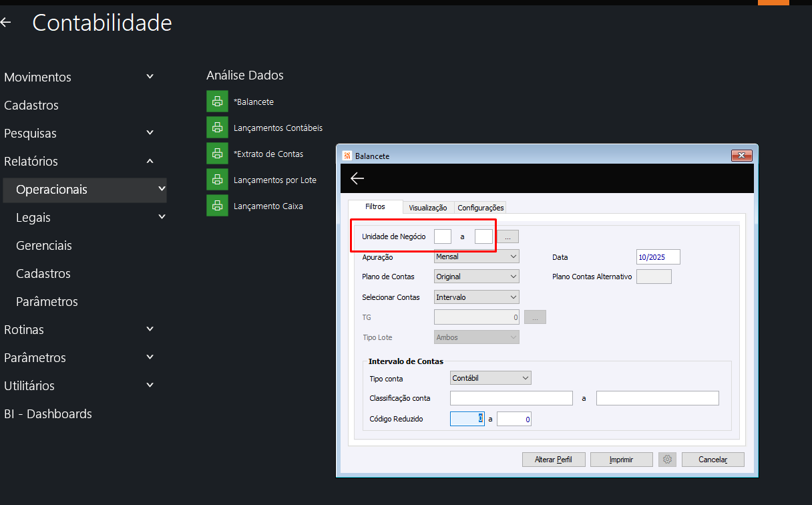This screenshot has height=505, width=812.
Task: Click the second Código Reduzido field
Action: click(x=514, y=419)
